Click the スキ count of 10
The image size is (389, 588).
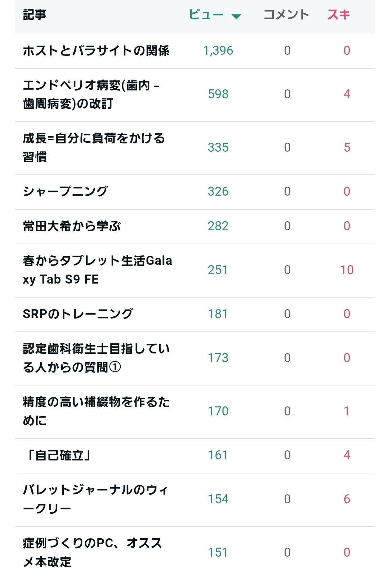347,270
